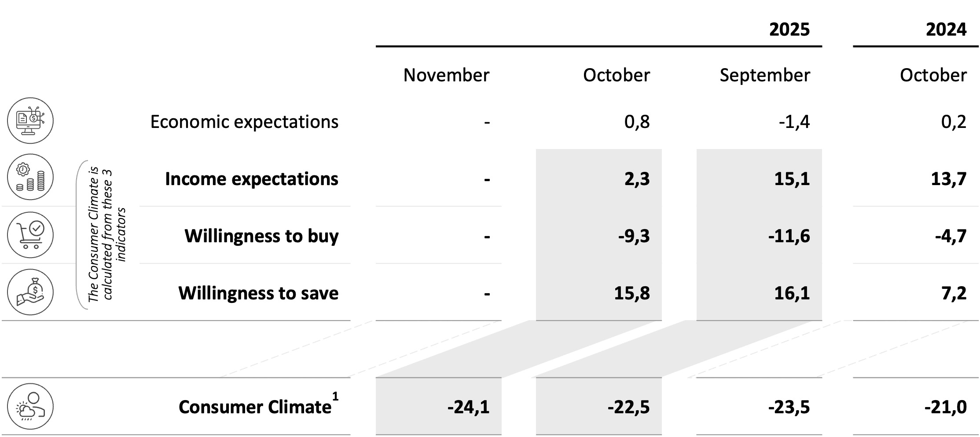Select the Economic expectations row label
This screenshot has width=980, height=437.
(244, 122)
